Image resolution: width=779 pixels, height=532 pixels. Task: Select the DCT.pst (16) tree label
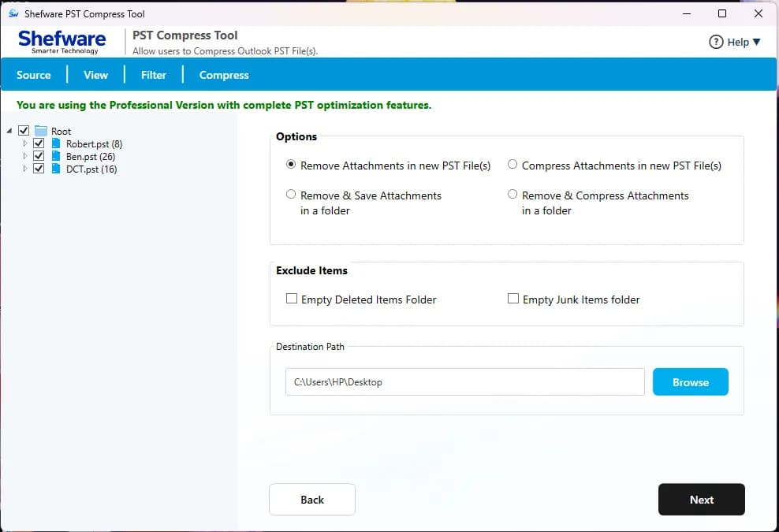tap(91, 169)
